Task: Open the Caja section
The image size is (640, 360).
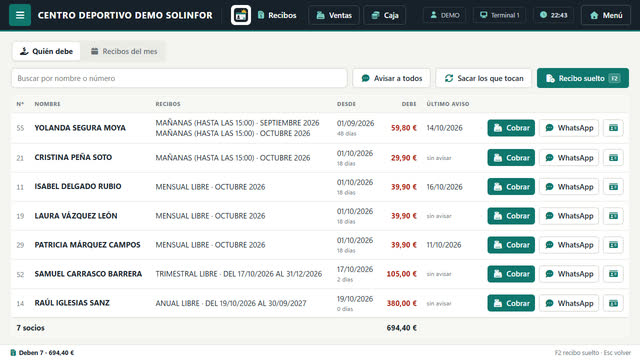Action: tap(384, 15)
